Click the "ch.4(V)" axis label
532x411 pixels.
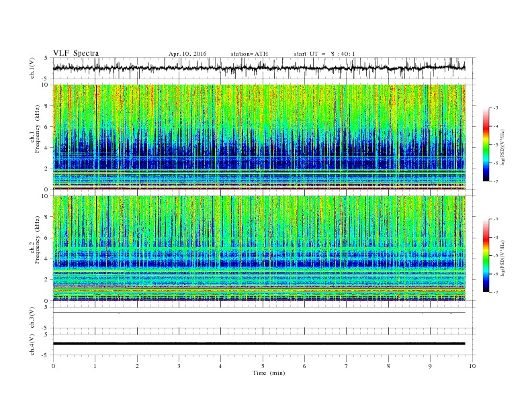(x=32, y=345)
